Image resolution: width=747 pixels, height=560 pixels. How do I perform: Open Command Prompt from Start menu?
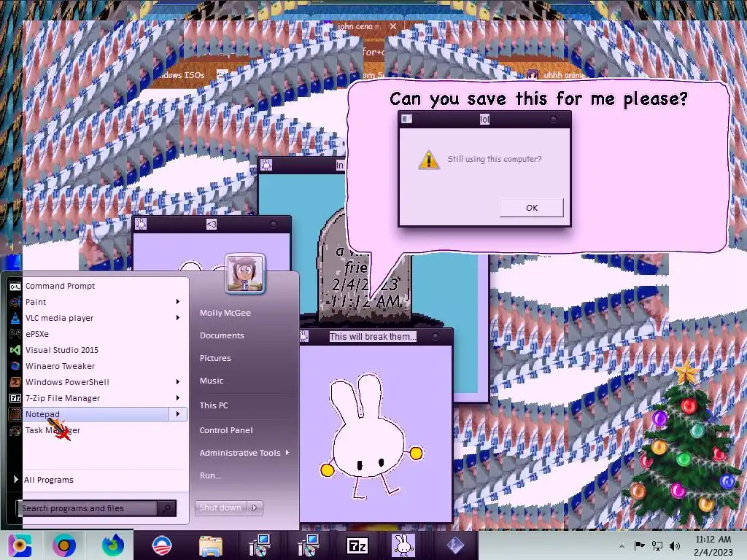click(60, 286)
